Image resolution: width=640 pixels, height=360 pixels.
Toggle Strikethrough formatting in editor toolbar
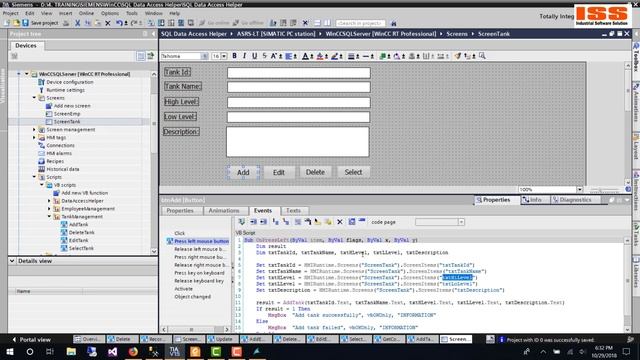(x=264, y=56)
